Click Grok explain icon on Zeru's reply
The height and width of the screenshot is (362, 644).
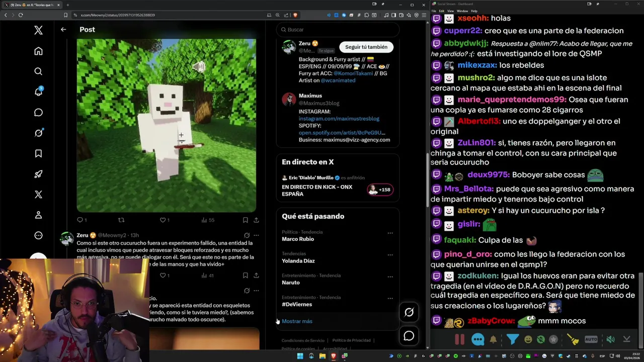247,235
